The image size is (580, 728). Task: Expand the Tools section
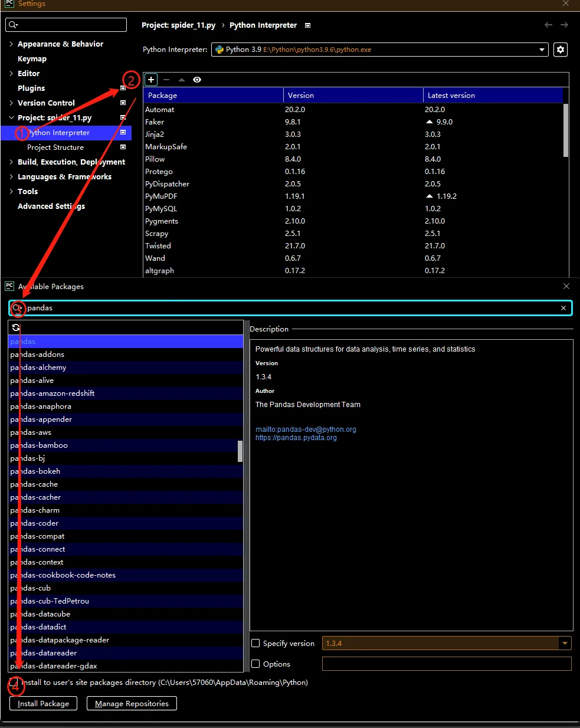pyautogui.click(x=11, y=191)
